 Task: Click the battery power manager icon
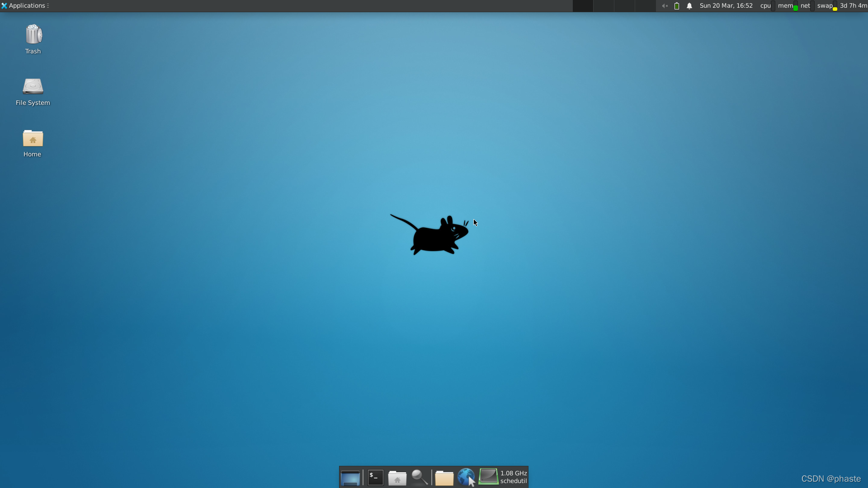coord(677,6)
